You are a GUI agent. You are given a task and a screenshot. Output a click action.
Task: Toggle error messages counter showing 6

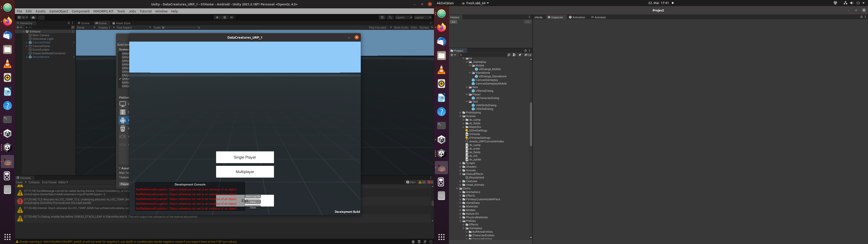pos(430,182)
